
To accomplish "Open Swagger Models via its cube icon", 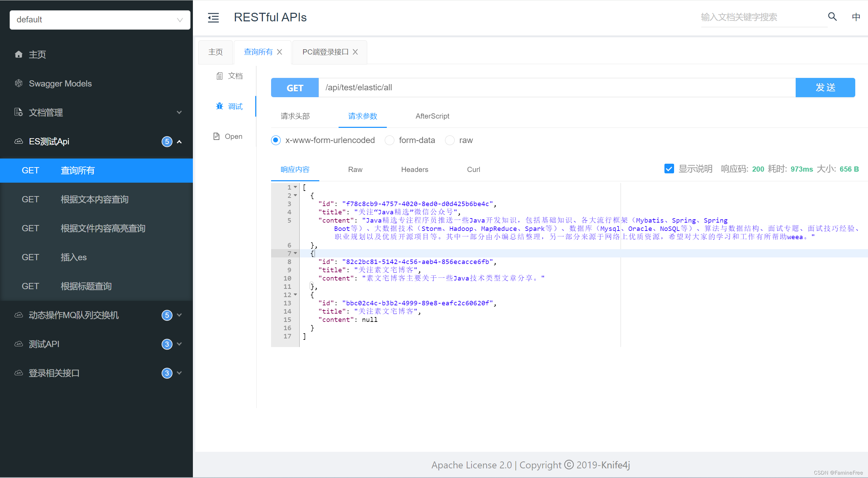I will tap(19, 83).
